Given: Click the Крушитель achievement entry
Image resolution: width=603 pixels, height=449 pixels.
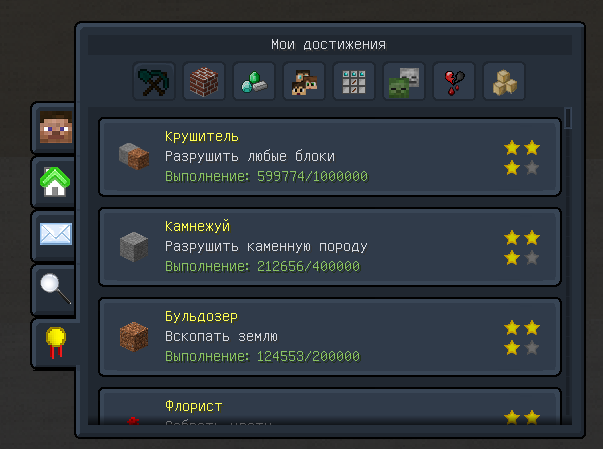Looking at the screenshot, I should tap(330, 157).
